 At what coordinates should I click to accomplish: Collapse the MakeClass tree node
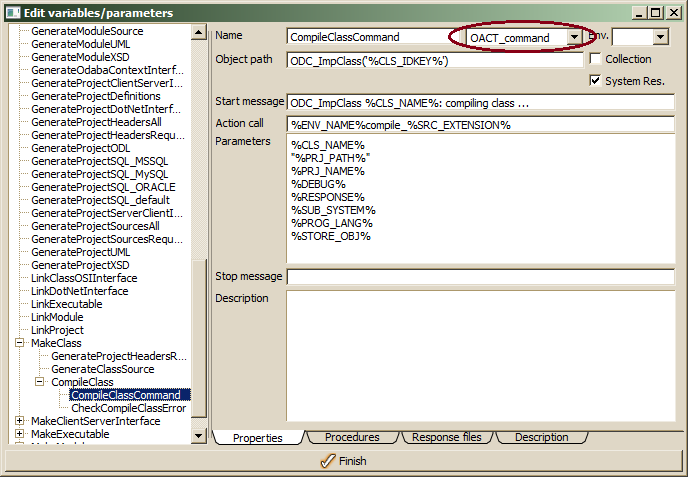pyautogui.click(x=20, y=343)
